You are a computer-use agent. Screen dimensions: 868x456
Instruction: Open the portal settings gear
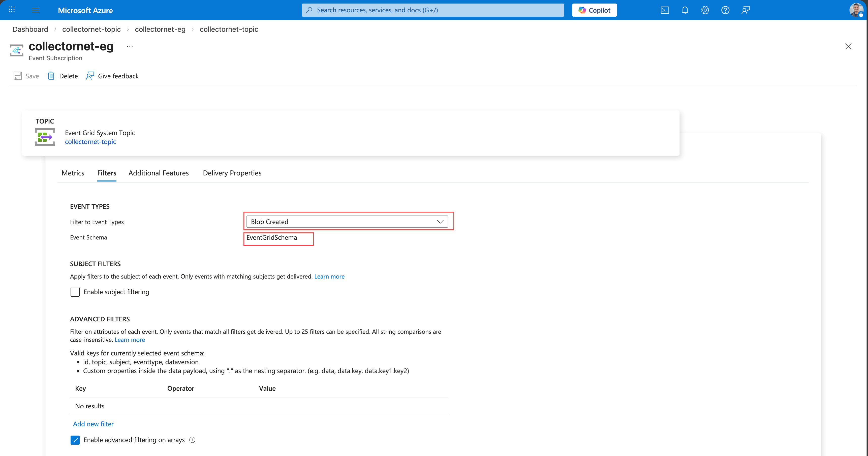coord(705,10)
